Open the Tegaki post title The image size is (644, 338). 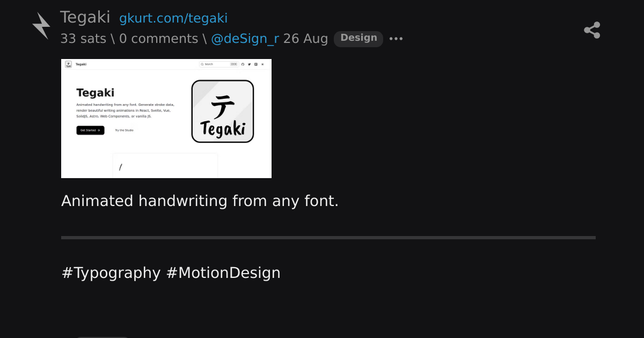tap(85, 18)
